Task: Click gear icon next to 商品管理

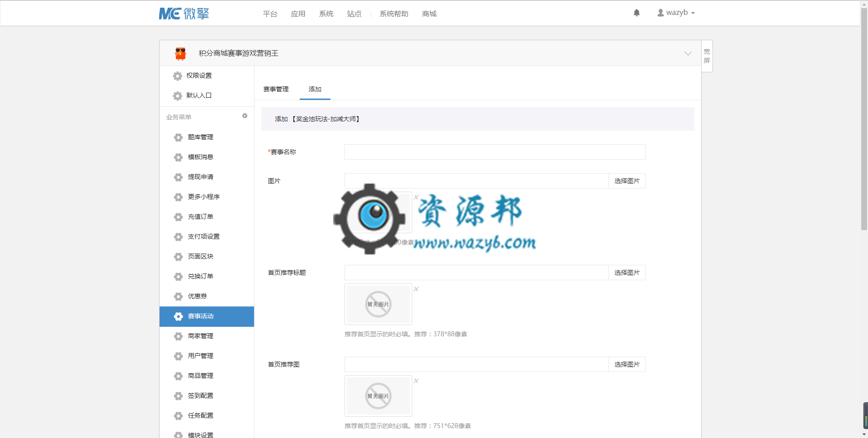Action: [179, 376]
